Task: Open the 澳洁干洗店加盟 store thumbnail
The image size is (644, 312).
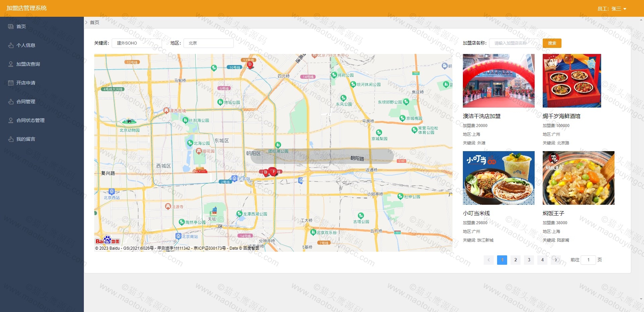Action: point(499,81)
